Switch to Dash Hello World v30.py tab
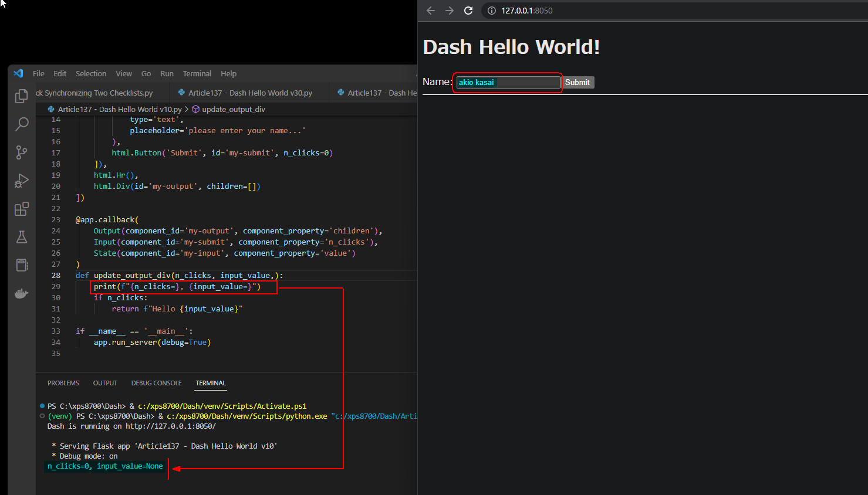The image size is (868, 495). pyautogui.click(x=250, y=93)
